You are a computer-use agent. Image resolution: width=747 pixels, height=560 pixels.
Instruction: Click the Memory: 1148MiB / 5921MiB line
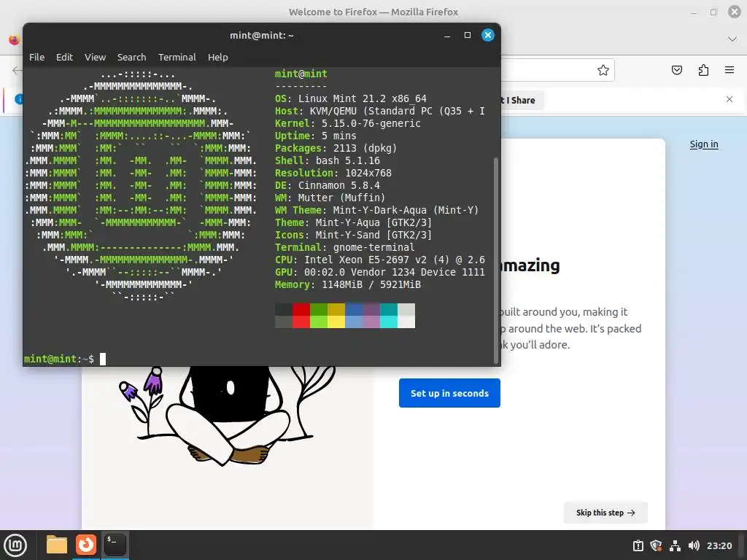pos(348,284)
